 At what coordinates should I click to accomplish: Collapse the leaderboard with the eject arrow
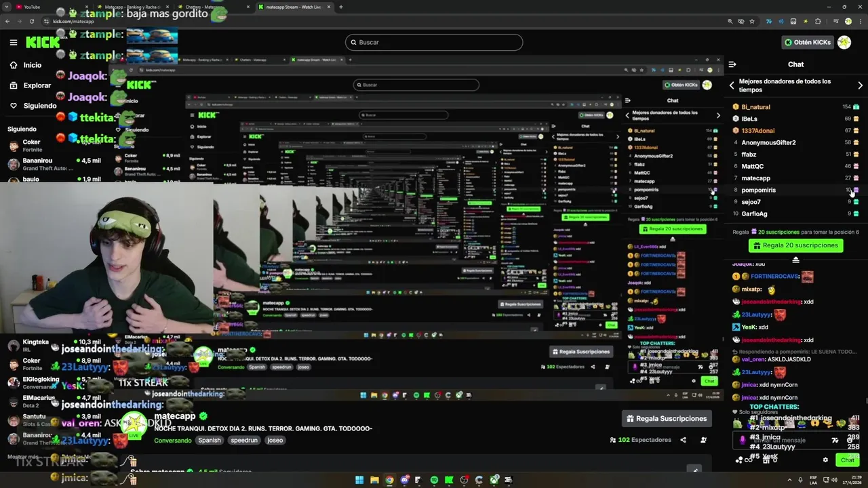(795, 260)
